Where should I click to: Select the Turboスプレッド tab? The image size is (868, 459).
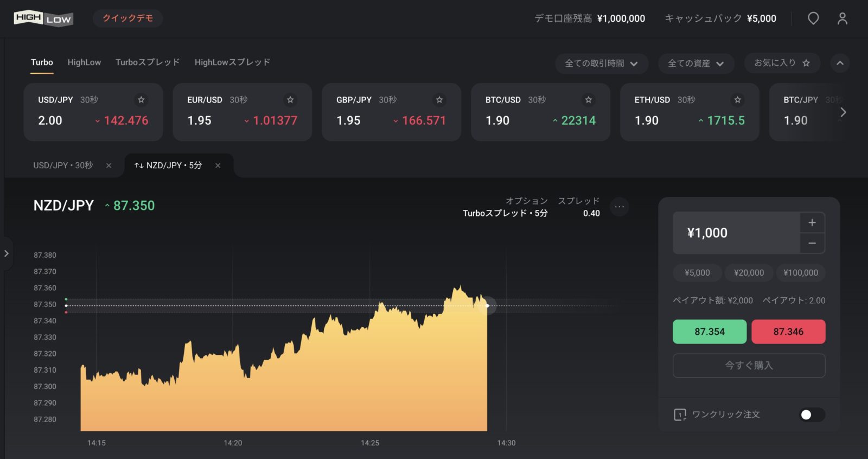148,62
